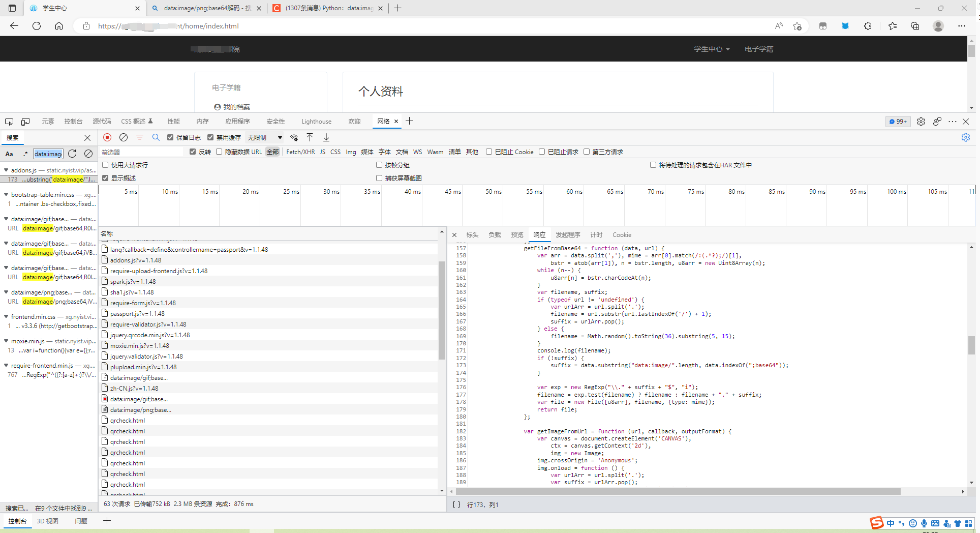Collapse moxie.min.js result group
The image size is (980, 533).
pos(6,341)
